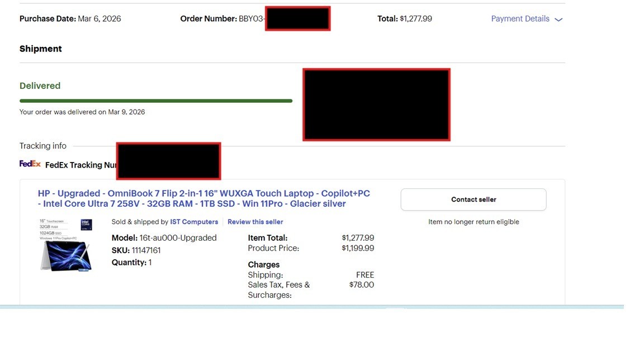Select the Delivered status text
The height and width of the screenshot is (362, 644).
click(x=40, y=86)
